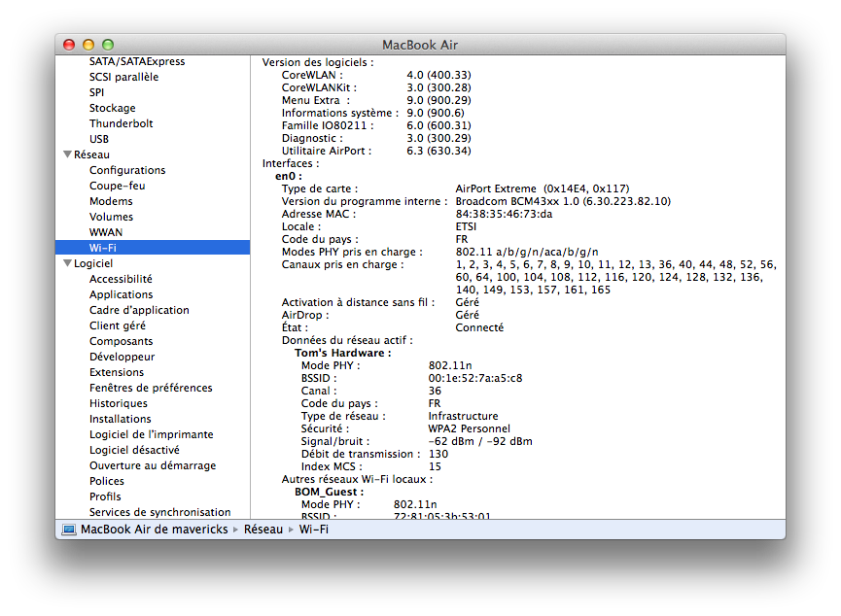Image resolution: width=841 pixels, height=616 pixels.
Task: Collapse the Réseau section triangle
Action: (x=67, y=154)
